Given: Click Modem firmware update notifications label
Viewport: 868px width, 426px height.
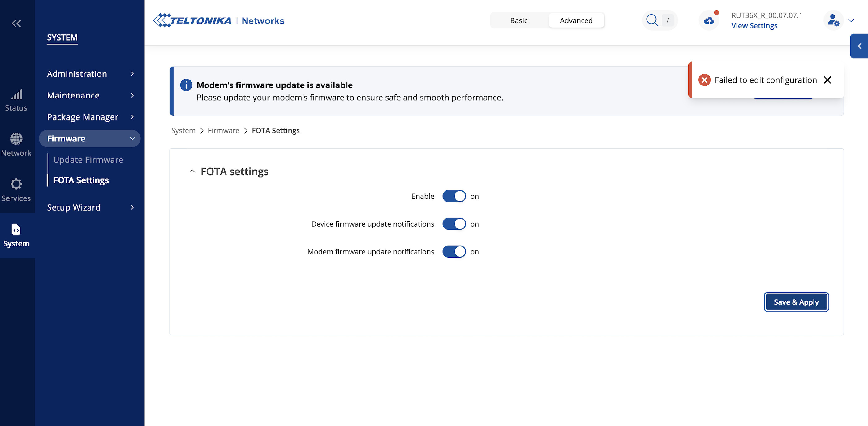Looking at the screenshot, I should pos(371,251).
